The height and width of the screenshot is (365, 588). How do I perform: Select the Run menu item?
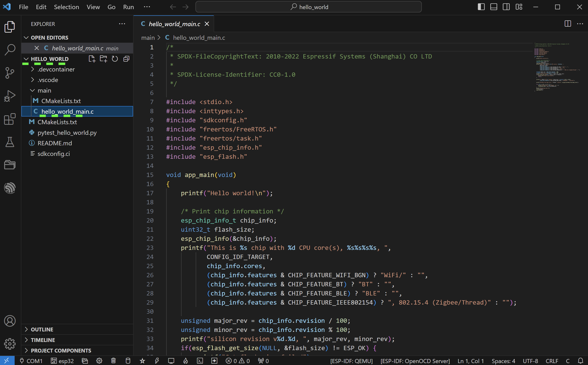coord(128,6)
